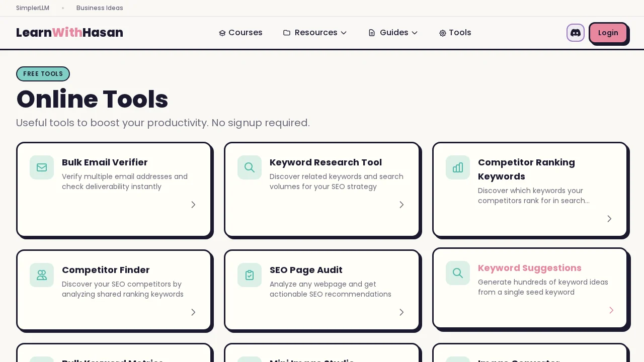Click the Competitor Finder people icon

(42, 275)
